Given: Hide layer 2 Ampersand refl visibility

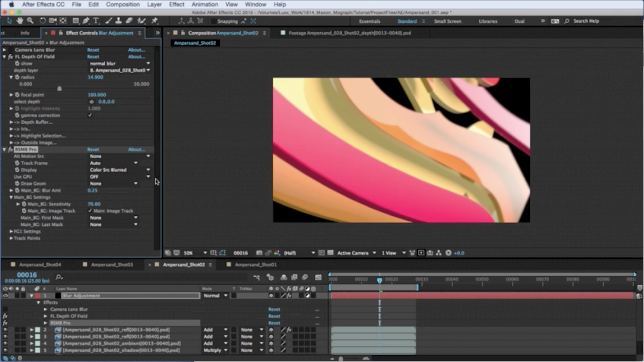Looking at the screenshot, I should coord(5,330).
